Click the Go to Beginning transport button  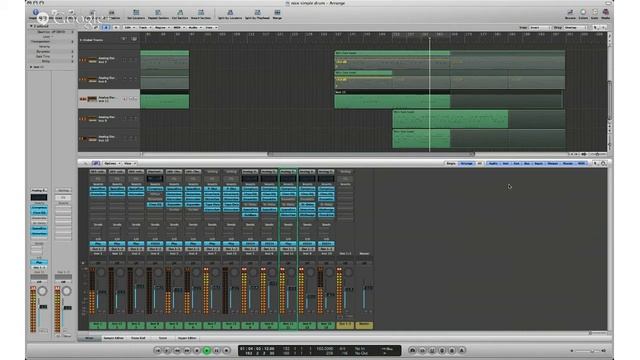158,350
